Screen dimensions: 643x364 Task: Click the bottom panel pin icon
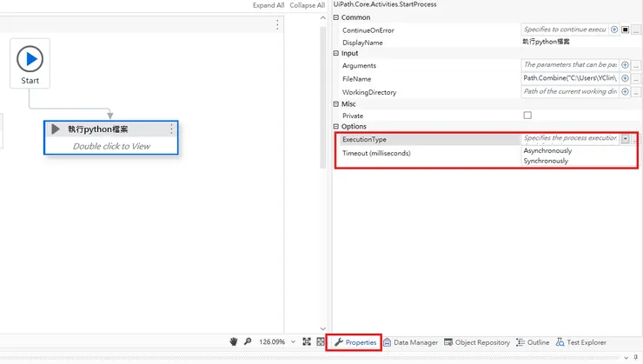tap(636, 358)
